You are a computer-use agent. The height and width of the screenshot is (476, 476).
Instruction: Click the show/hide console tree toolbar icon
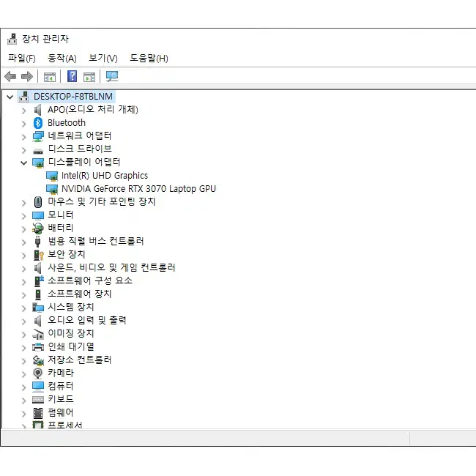click(x=50, y=77)
